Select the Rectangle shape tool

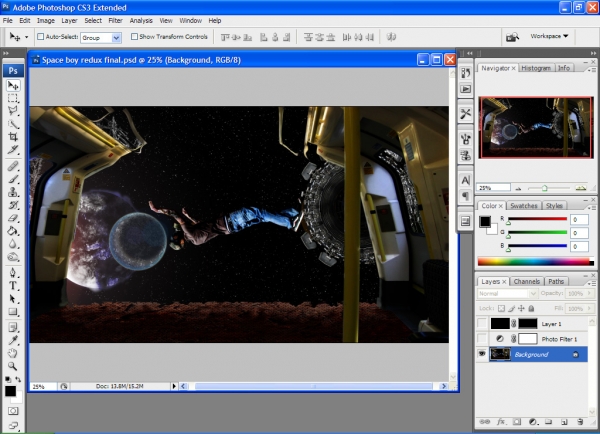(13, 312)
